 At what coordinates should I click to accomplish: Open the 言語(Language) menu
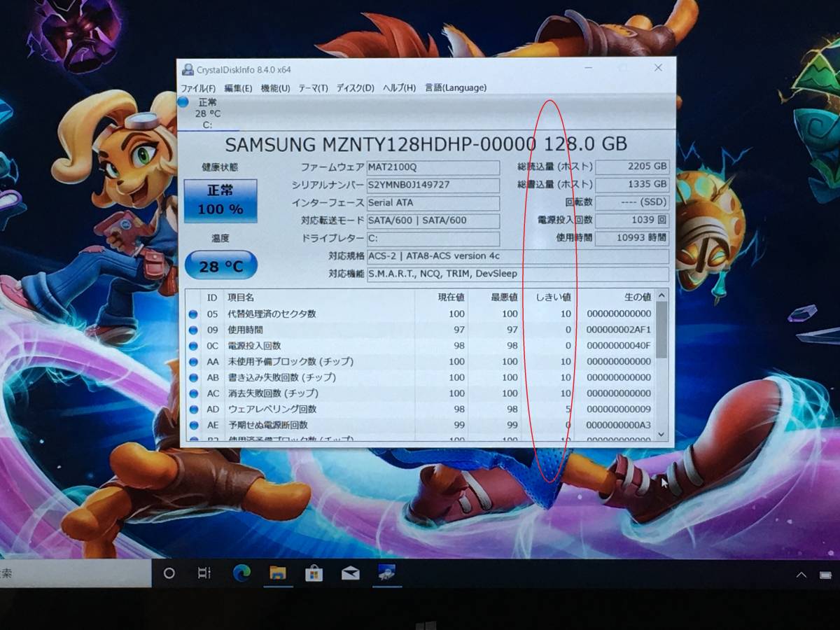455,87
